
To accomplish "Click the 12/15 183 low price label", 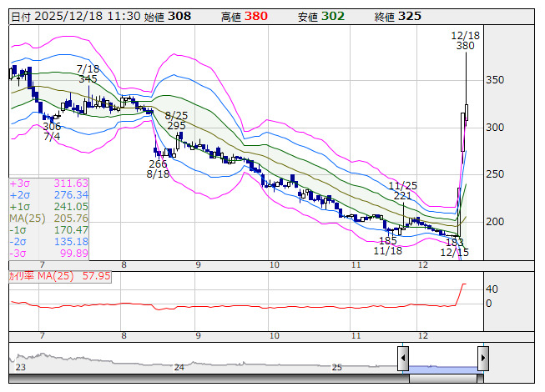I will 454,246.
